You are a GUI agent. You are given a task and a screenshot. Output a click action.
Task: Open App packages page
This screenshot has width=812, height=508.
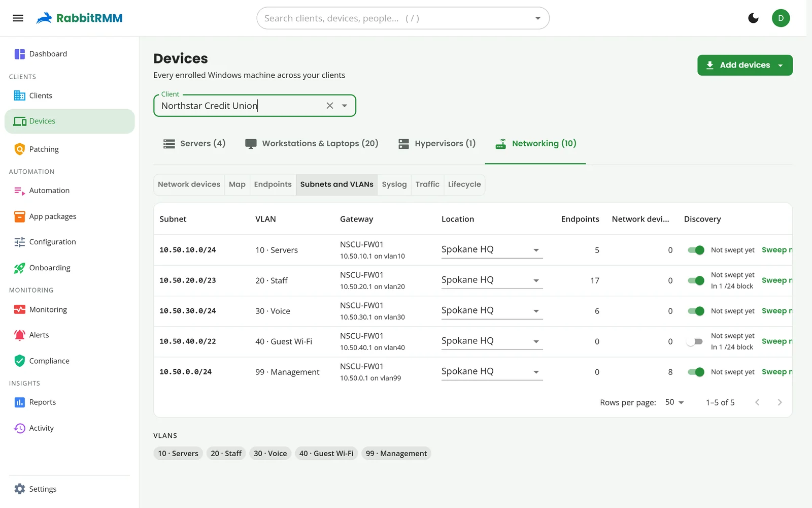(70, 216)
